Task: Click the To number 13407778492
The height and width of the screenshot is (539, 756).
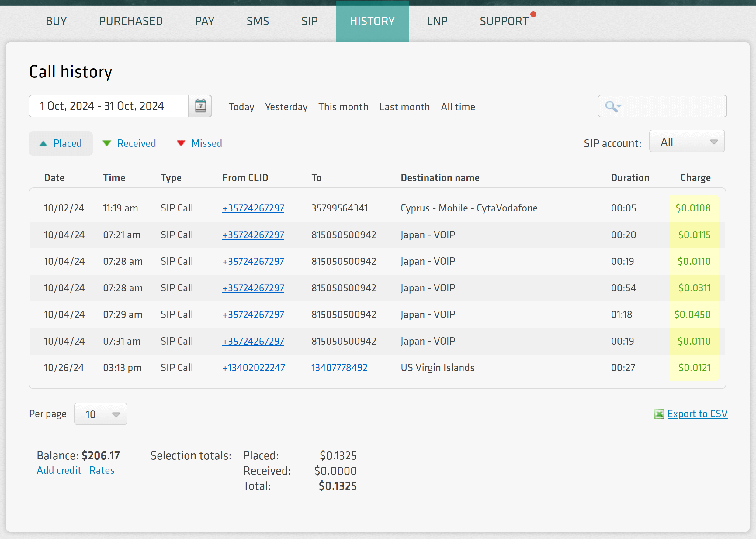Action: (x=339, y=367)
